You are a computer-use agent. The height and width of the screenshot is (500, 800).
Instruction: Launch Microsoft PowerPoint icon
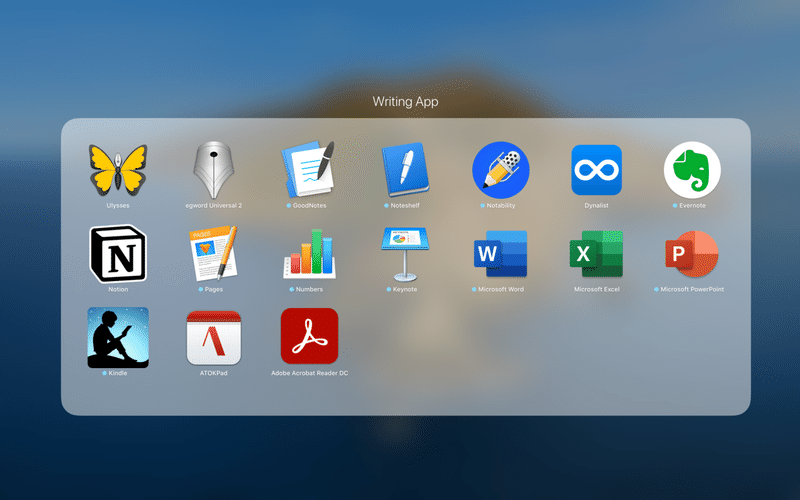click(x=692, y=254)
